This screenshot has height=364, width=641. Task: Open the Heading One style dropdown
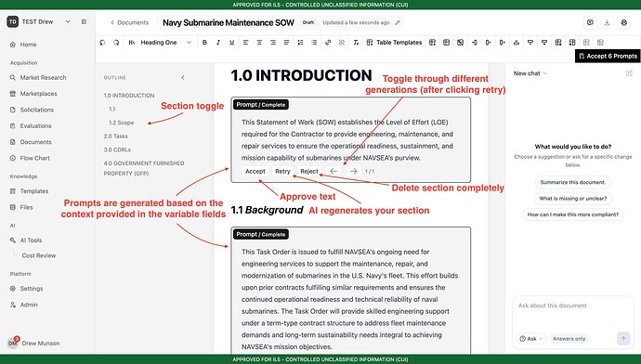(160, 43)
